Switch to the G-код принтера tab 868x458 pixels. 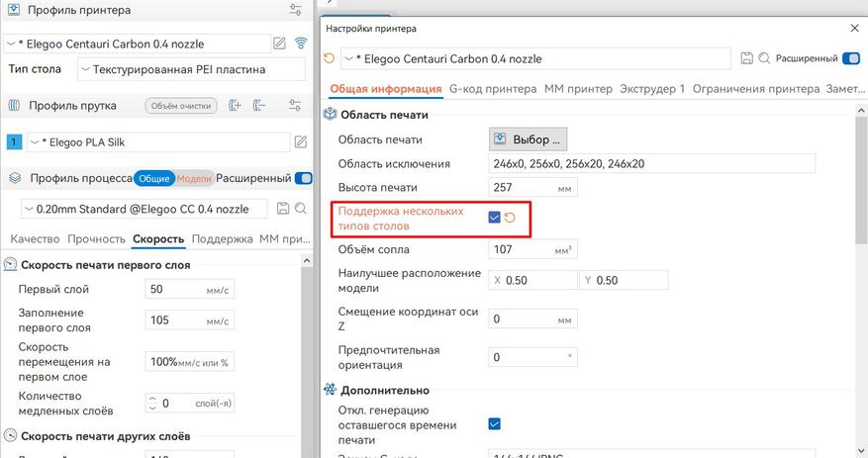493,89
